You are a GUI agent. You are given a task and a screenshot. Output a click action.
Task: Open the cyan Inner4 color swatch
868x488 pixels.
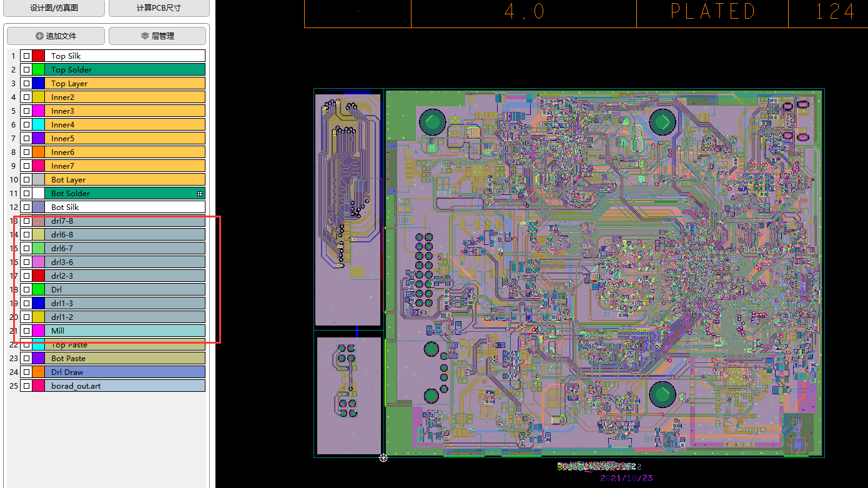pyautogui.click(x=39, y=125)
